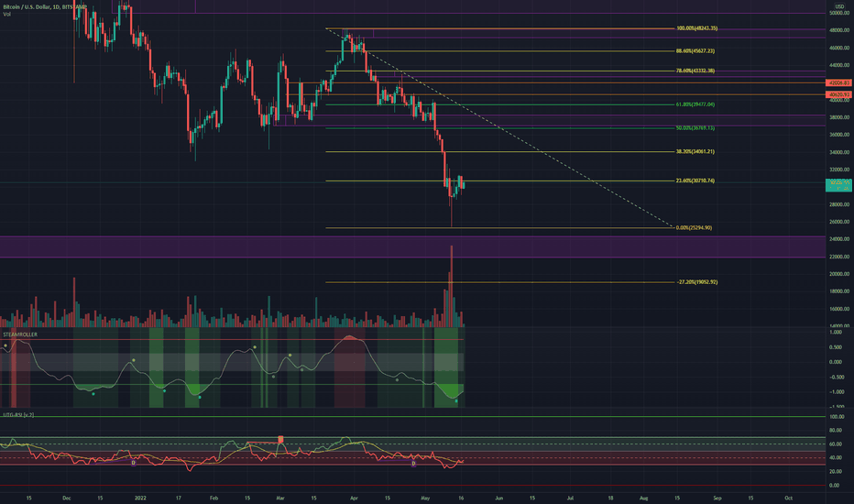The height and width of the screenshot is (504, 854).
Task: Select the 38.20%(34061.21) Fibonacci label
Action: pos(695,151)
